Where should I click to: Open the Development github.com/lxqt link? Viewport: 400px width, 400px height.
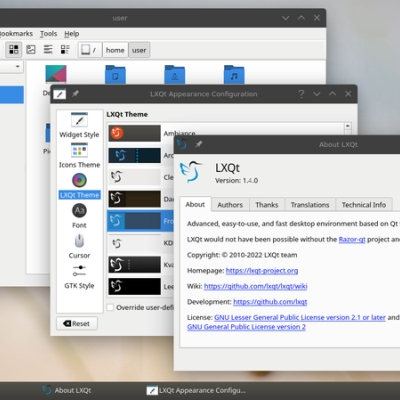pos(270,302)
